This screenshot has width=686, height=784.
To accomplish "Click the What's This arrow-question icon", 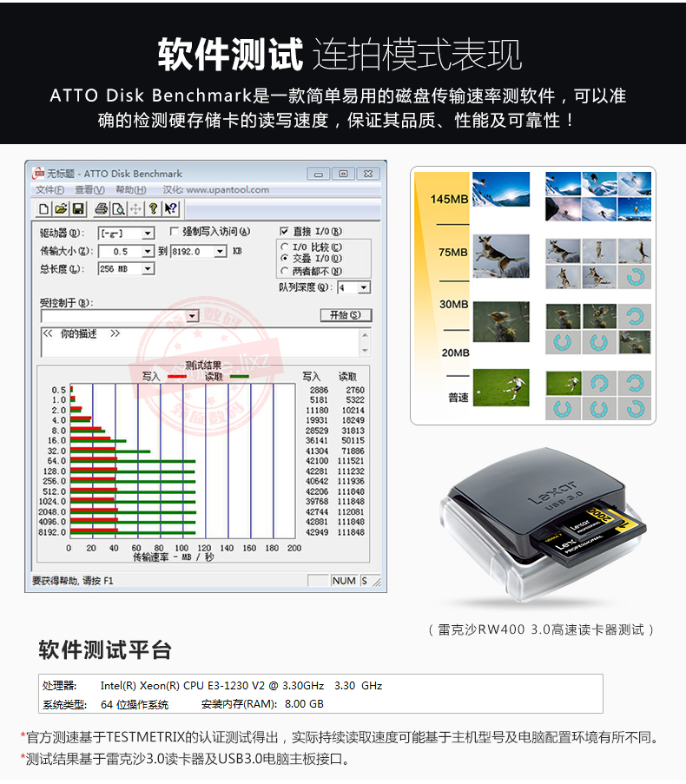I will tap(170, 208).
